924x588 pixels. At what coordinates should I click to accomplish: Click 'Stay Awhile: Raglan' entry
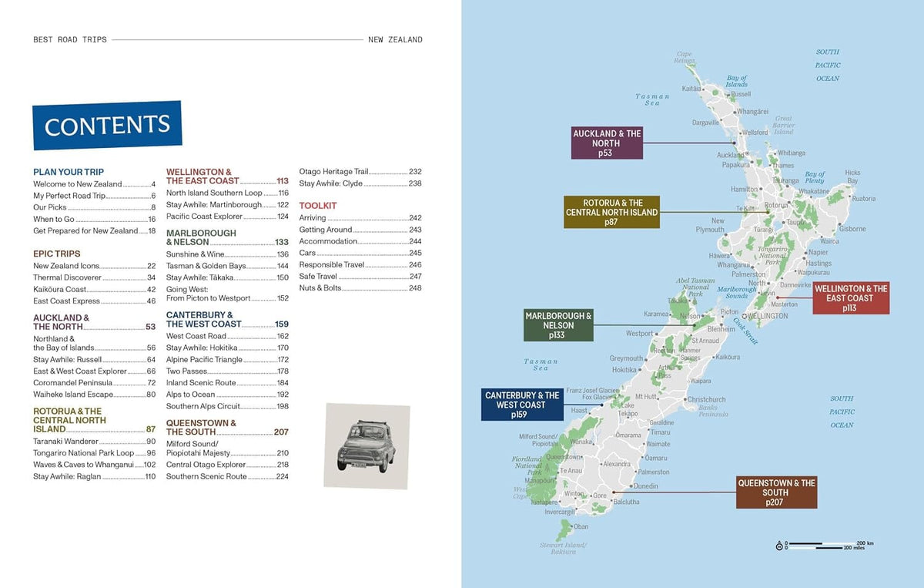pyautogui.click(x=95, y=476)
